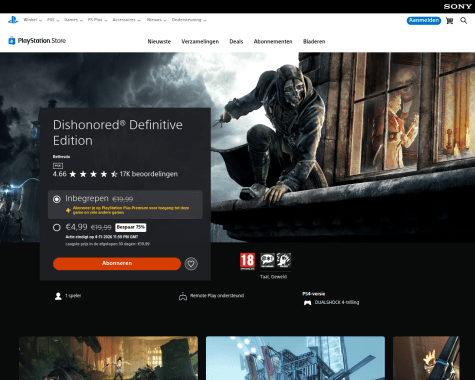Click the DUALSHOCK 4-trilling text

coord(337,302)
